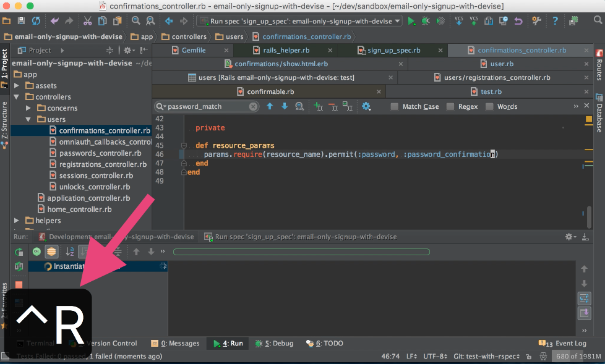Viewport: 605px width, 364px height.
Task: Click the Undo arrow icon
Action: (54, 21)
